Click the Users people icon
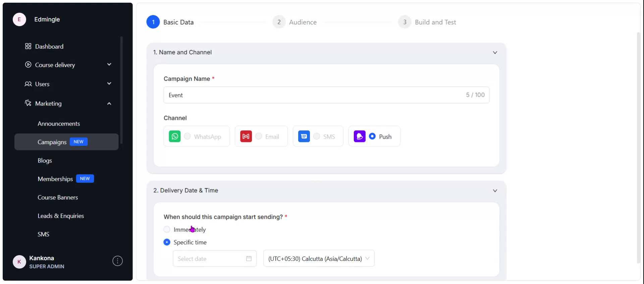Viewport: 644px width, 284px height. tap(28, 84)
